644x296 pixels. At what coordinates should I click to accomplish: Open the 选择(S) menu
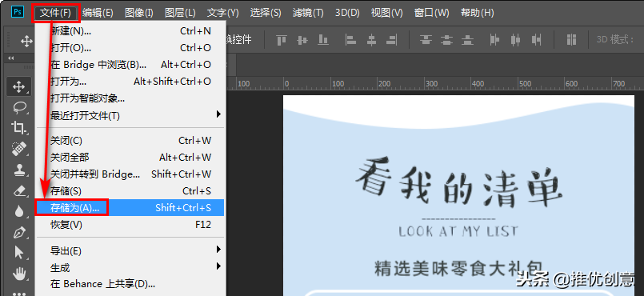pos(266,13)
